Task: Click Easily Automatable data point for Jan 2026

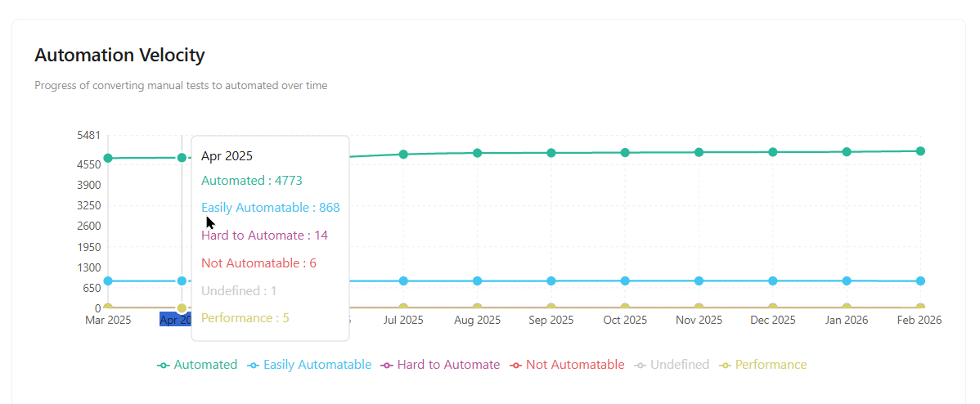Action: coord(847,281)
